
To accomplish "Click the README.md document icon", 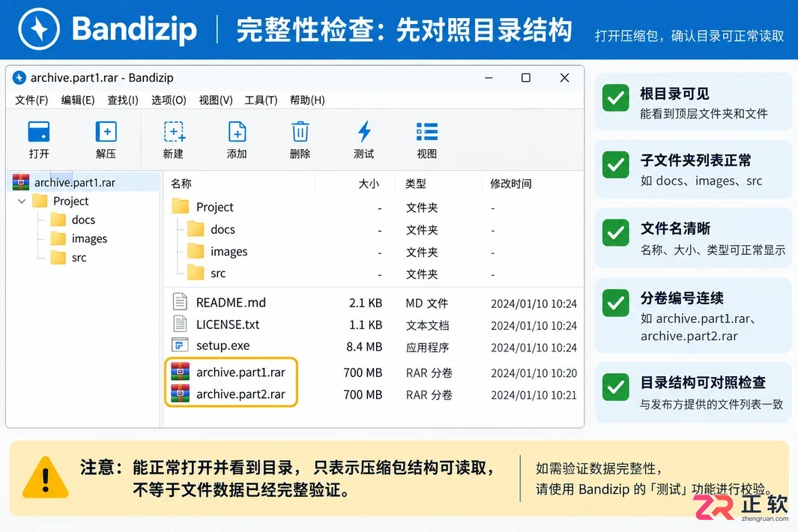I will [x=180, y=301].
